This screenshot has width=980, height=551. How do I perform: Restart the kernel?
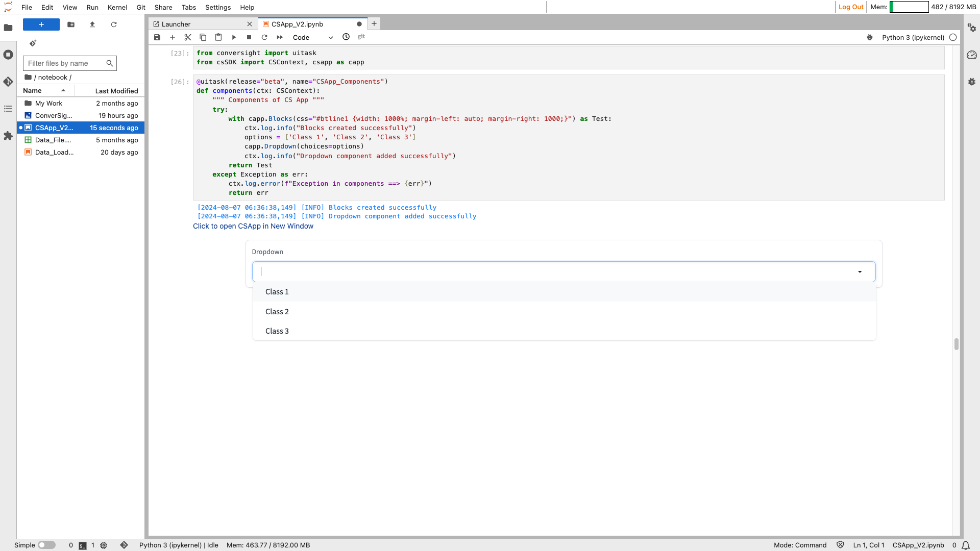tap(264, 37)
